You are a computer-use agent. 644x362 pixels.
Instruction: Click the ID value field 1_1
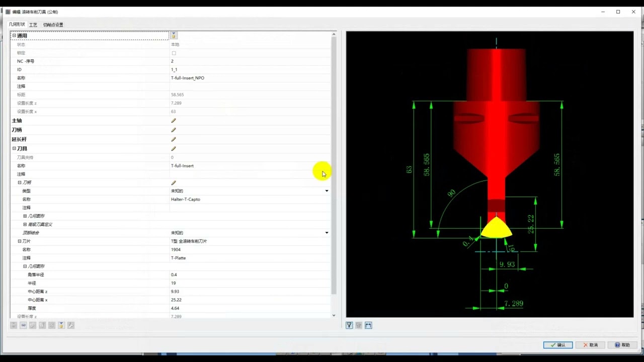tap(250, 69)
